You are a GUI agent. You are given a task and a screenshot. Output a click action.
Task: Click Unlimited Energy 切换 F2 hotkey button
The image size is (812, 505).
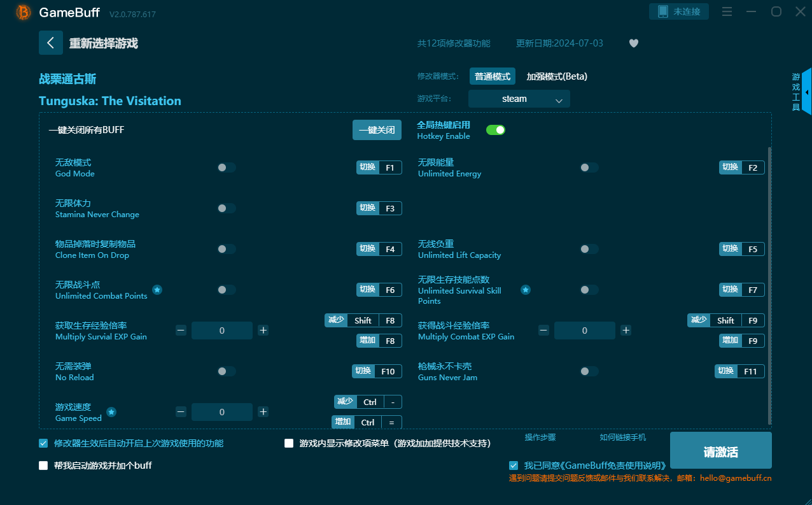pos(742,167)
